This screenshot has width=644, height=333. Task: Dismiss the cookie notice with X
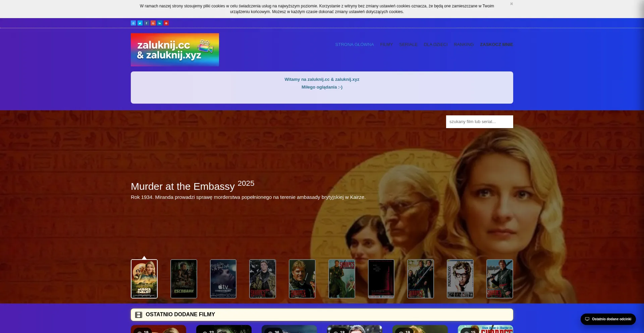[512, 4]
